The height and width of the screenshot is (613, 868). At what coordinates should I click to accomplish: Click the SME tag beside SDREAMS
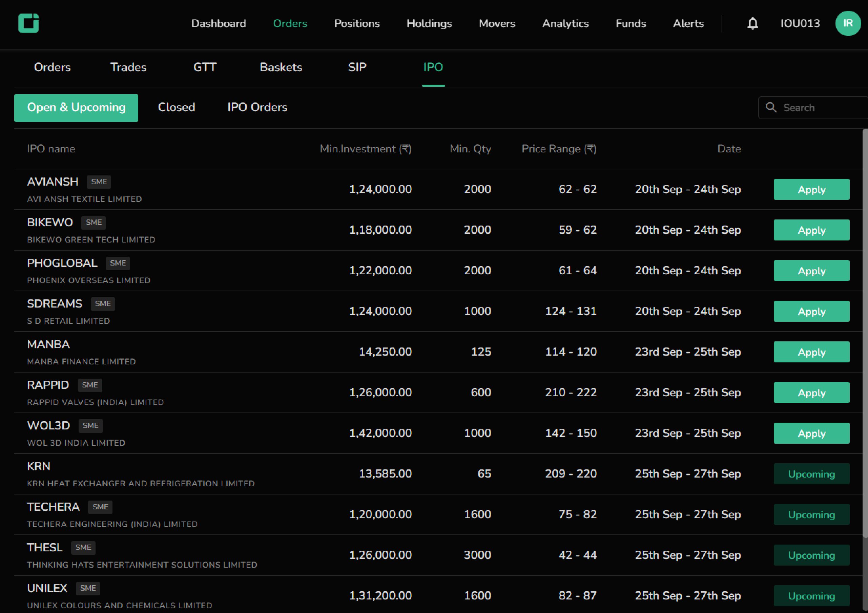[103, 303]
